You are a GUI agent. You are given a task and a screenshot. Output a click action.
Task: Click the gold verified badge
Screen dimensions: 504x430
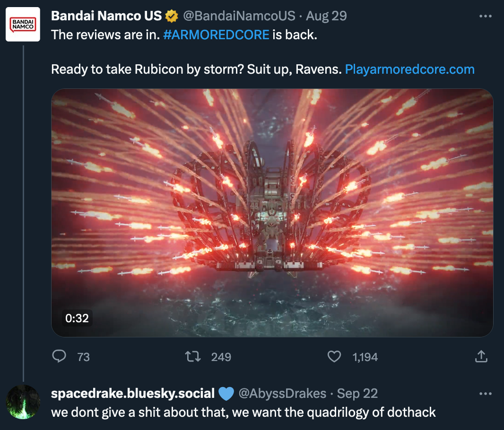172,16
